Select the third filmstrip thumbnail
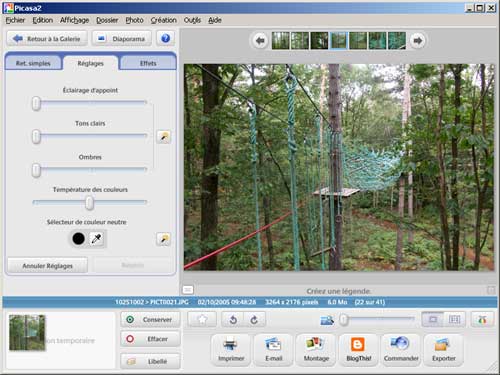The height and width of the screenshot is (375, 500). [x=319, y=41]
